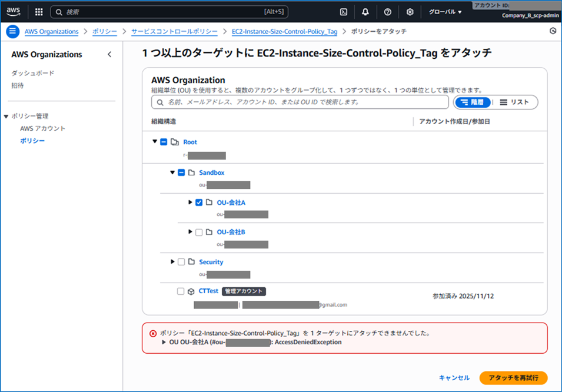Open the notifications bell
Viewport: 562px width, 392px height.
tap(366, 11)
